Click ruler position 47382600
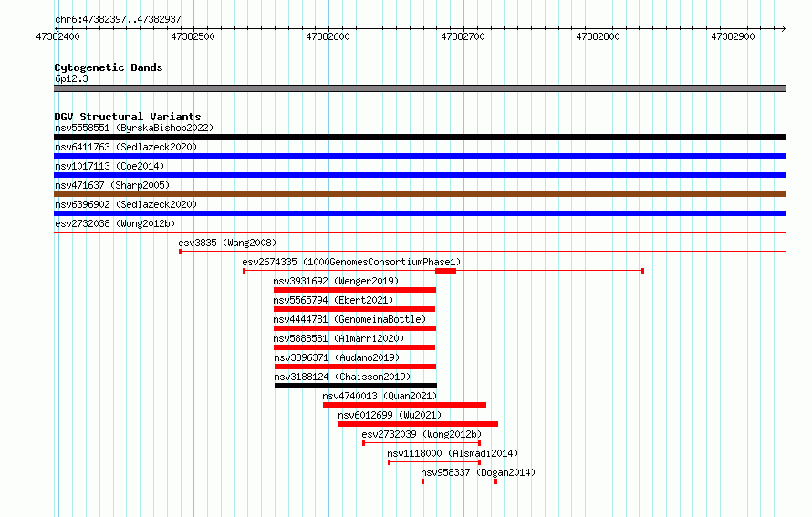Viewport: 812px width, 517px height. coord(328,36)
